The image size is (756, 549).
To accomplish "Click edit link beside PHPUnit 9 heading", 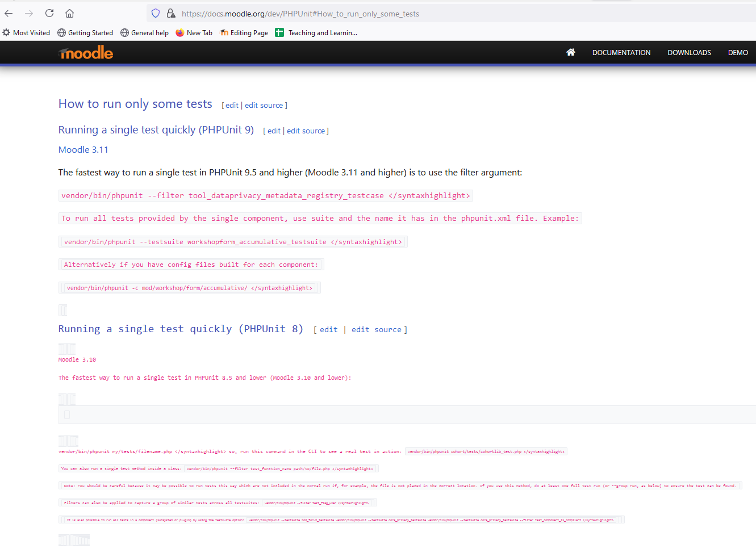I will click(274, 131).
